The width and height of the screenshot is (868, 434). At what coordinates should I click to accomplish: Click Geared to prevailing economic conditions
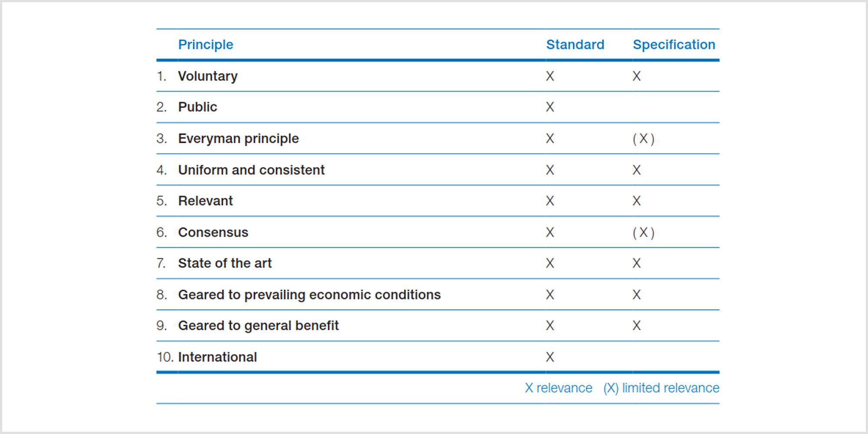tap(309, 295)
